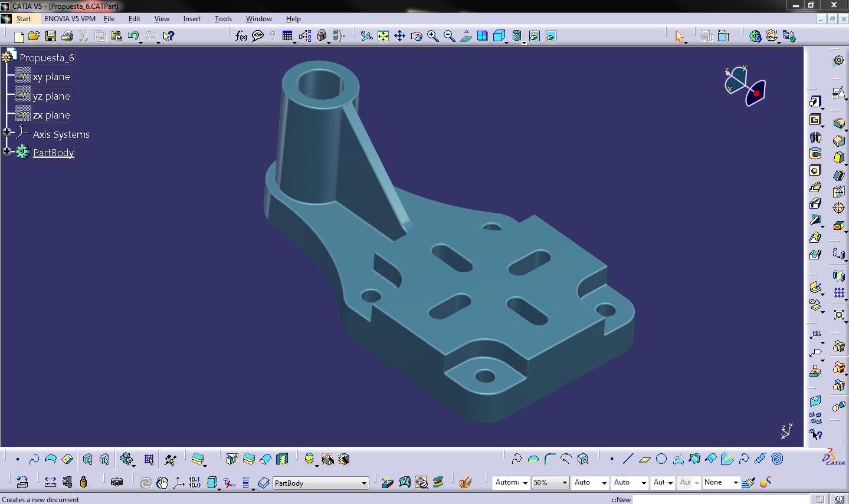Save the part with the floppy icon
849x504 pixels.
coord(51,37)
